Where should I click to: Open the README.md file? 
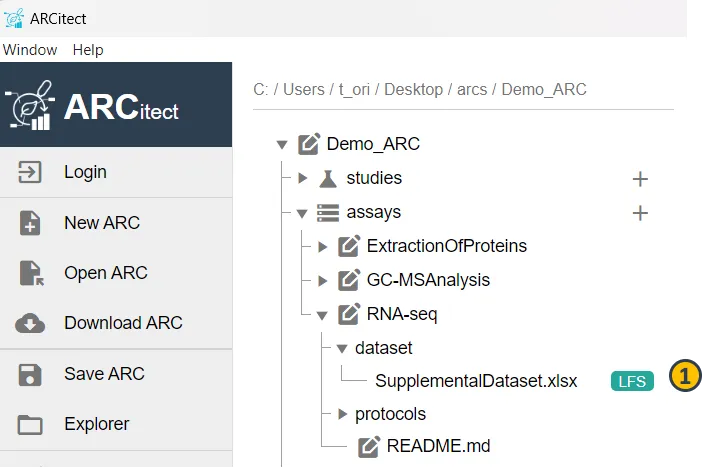click(438, 446)
